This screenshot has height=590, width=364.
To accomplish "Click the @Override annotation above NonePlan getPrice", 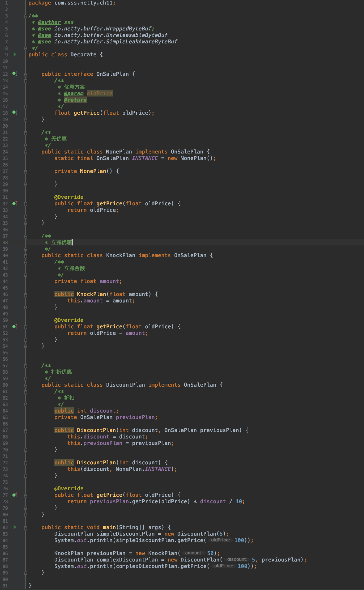I will (69, 197).
